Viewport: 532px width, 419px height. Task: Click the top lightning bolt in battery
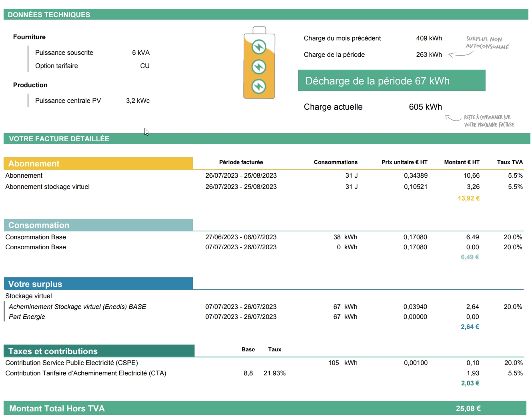[x=259, y=47]
